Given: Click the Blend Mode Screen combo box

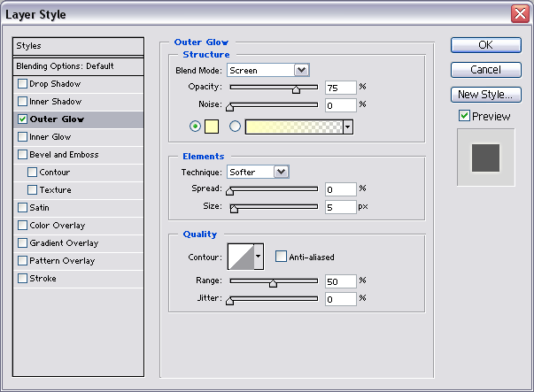Looking at the screenshot, I should 268,70.
